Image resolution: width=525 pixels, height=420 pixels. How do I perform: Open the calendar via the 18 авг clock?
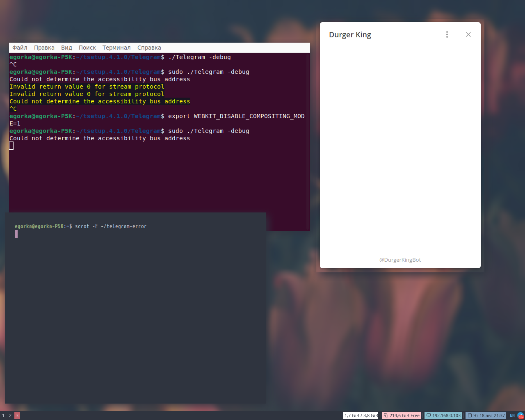point(486,415)
